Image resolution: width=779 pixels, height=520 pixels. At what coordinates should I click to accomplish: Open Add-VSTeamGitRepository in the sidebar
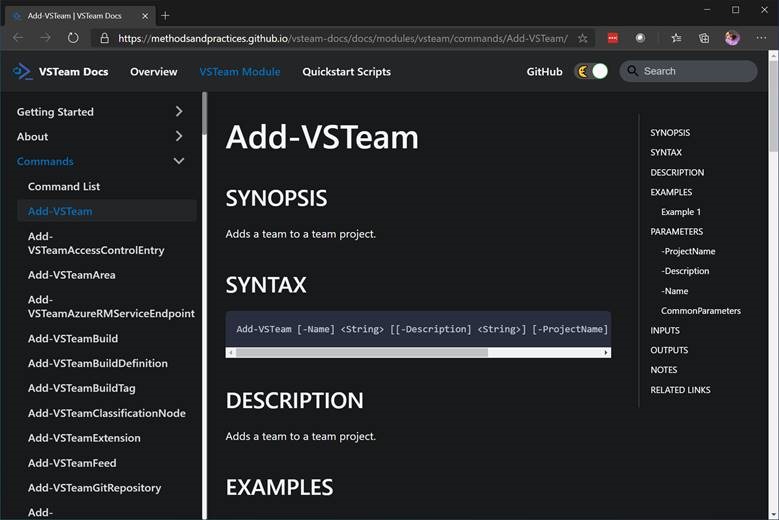(x=94, y=488)
